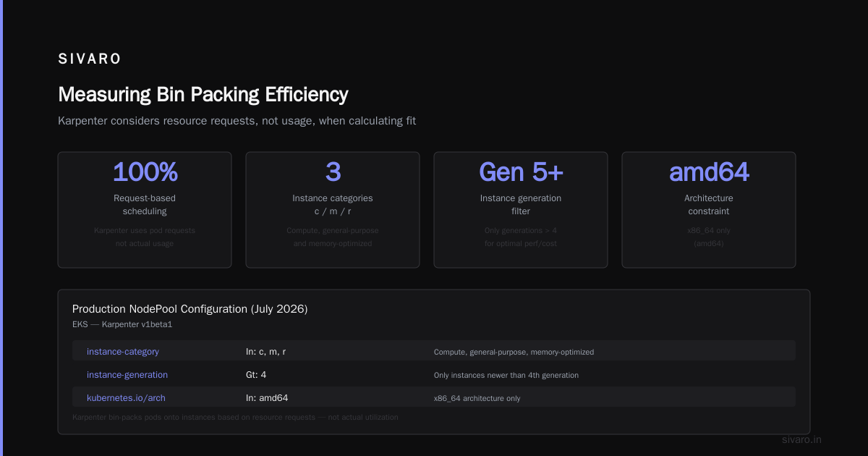Screen dimensions: 868x456
Task: Click the kubernetes.io/arch key
Action: point(126,398)
